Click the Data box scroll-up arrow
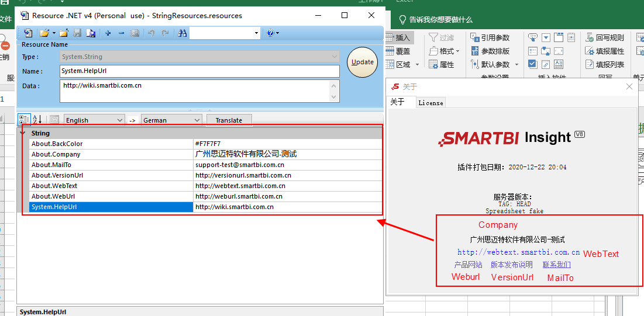644x316 pixels. click(335, 86)
